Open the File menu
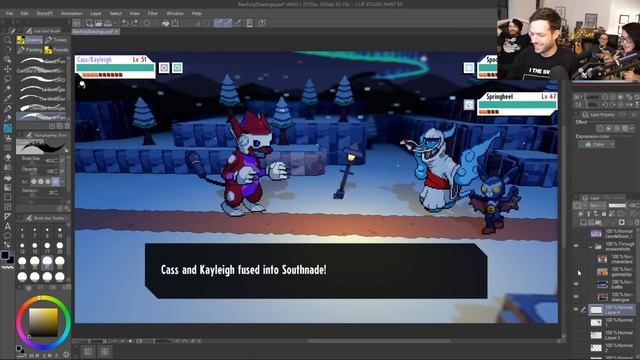This screenshot has height=360, width=640. click(x=9, y=13)
